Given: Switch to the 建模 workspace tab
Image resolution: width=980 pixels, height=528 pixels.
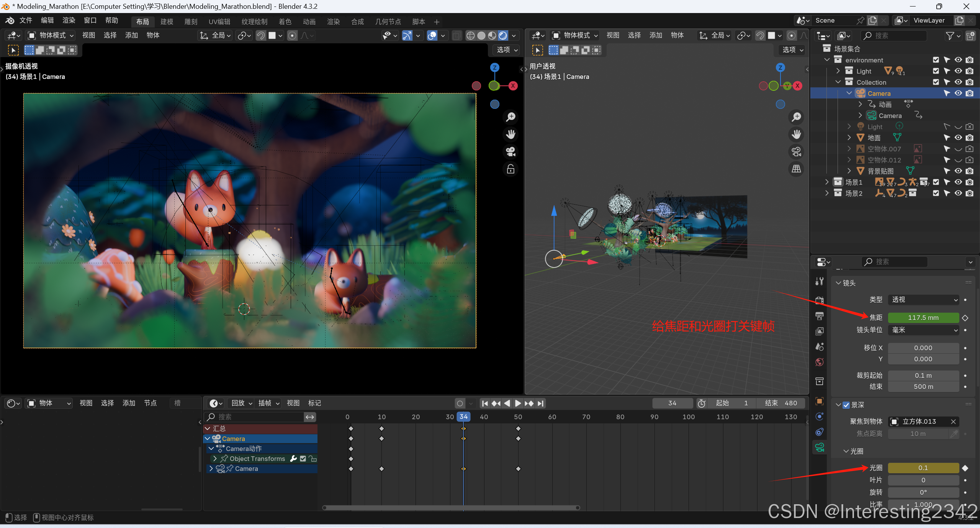Looking at the screenshot, I should (x=167, y=22).
